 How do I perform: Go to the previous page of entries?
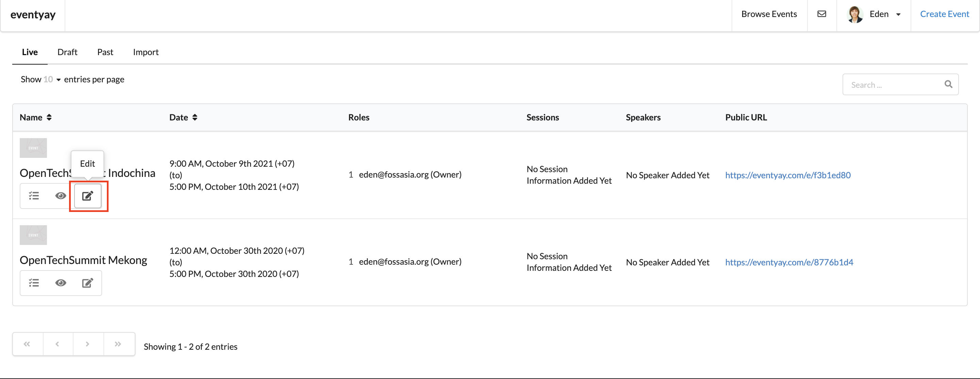[x=58, y=344]
